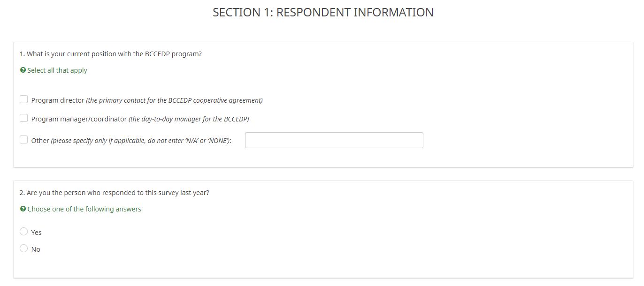This screenshot has width=644, height=286.
Task: Click question 2 text about last year's survey
Action: tap(115, 193)
